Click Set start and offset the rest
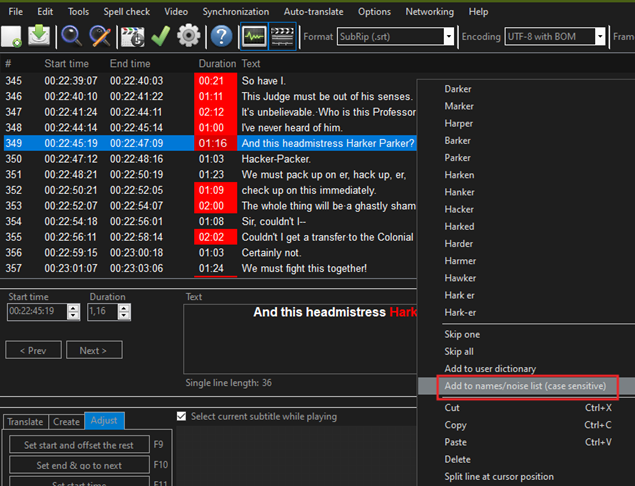 pyautogui.click(x=78, y=445)
